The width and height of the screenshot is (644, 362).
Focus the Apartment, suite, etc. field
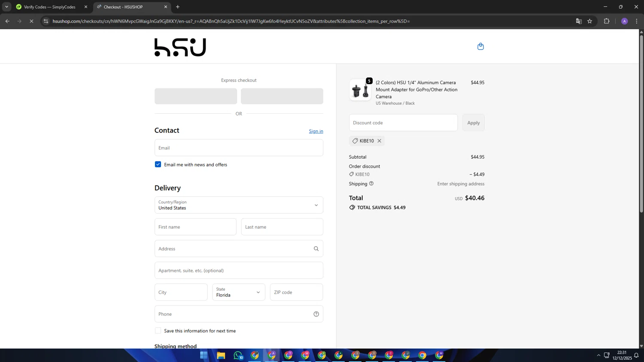click(x=239, y=271)
